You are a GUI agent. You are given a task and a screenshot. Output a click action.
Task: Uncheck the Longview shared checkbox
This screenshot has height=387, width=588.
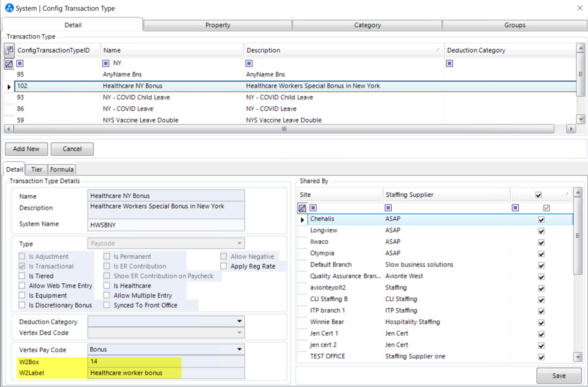click(x=541, y=231)
